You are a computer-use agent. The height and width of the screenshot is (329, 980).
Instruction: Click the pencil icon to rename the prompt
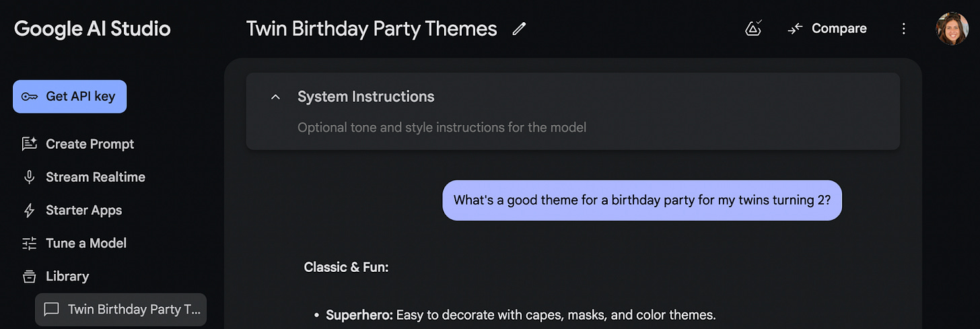coord(518,29)
